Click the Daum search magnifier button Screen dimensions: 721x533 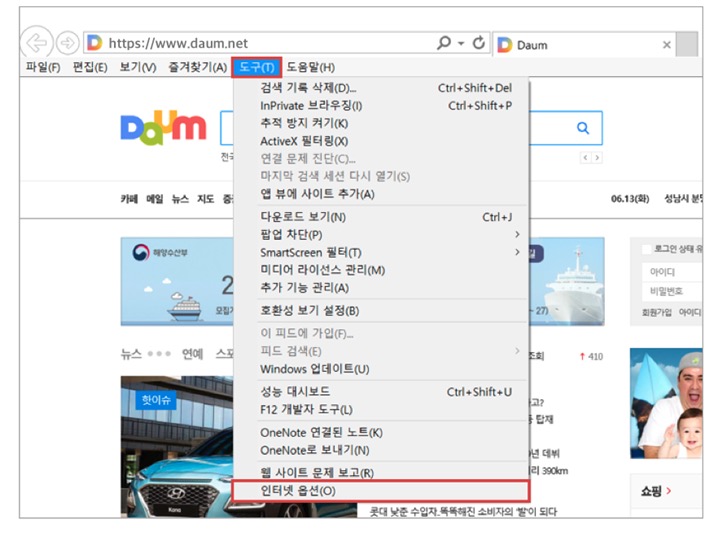coord(583,128)
